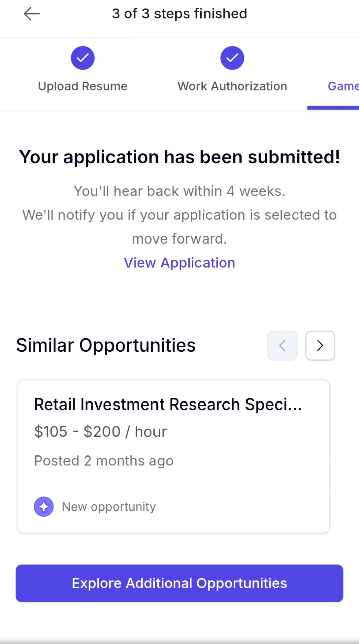Click the application submitted heading
Image resolution: width=359 pixels, height=644 pixels.
click(x=180, y=157)
